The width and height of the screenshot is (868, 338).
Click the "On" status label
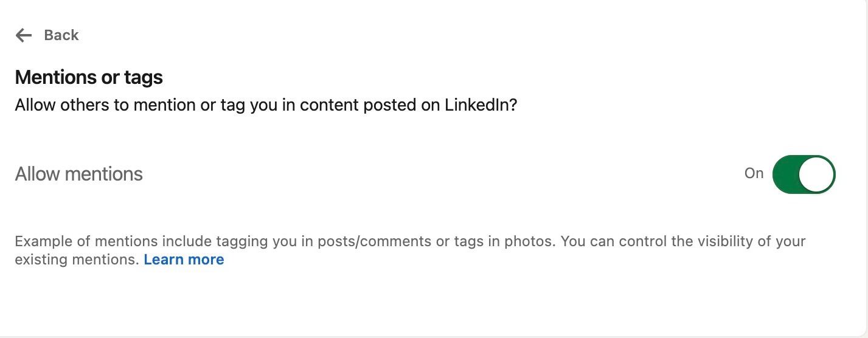point(754,174)
